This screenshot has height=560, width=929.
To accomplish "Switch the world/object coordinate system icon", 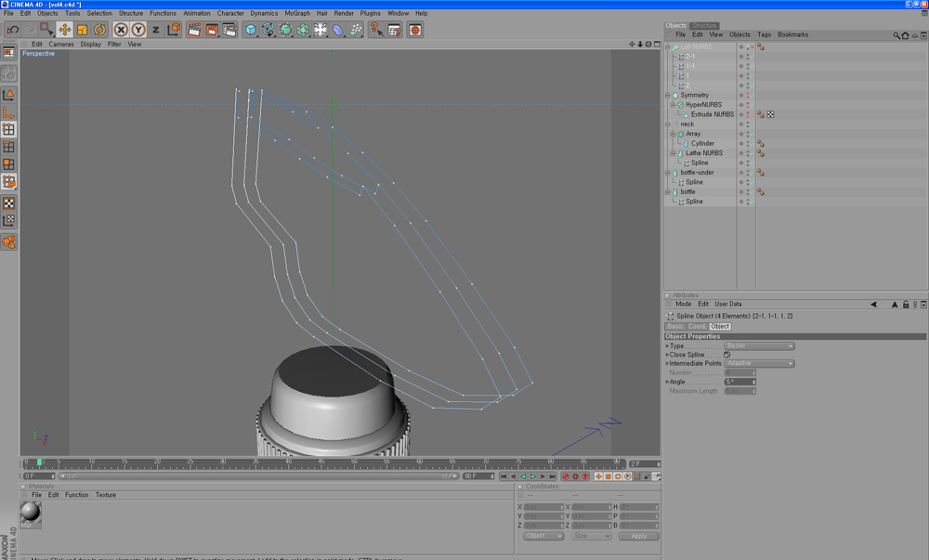I will click(x=174, y=30).
